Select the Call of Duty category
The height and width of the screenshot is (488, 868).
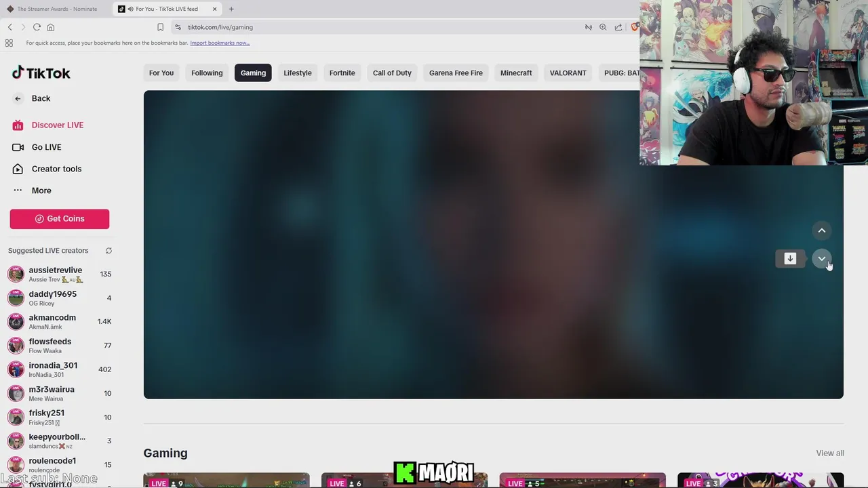click(392, 73)
